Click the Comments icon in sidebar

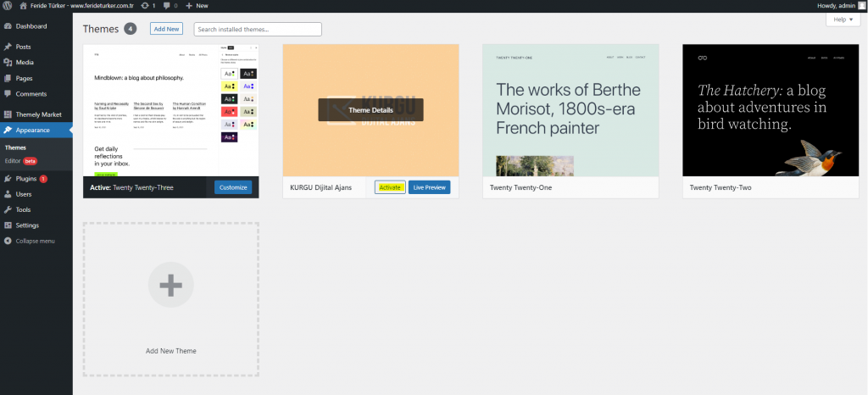coord(8,94)
